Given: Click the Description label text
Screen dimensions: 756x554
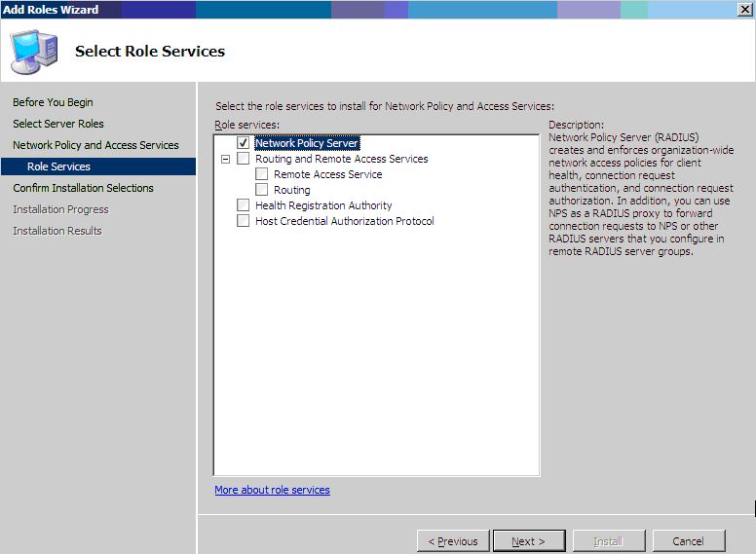Looking at the screenshot, I should 576,125.
